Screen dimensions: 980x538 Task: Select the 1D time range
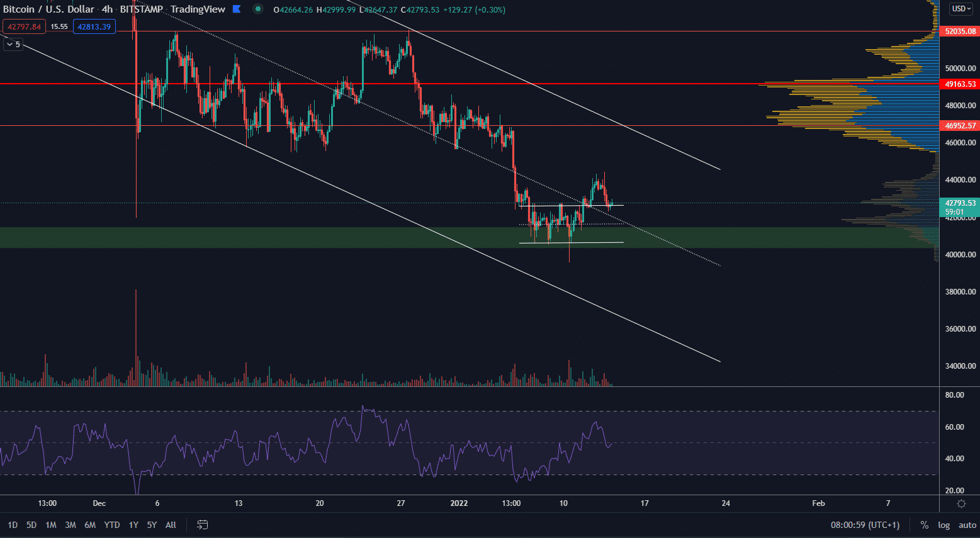click(13, 525)
